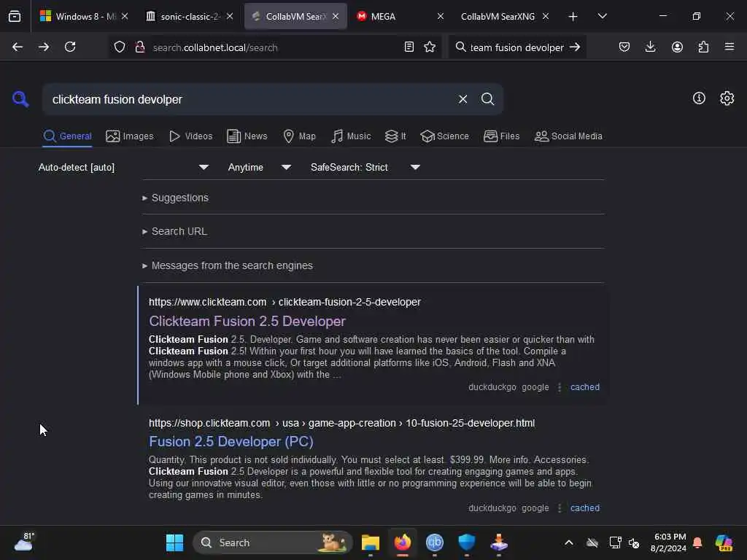Toggle reader view icon in address bar
Image resolution: width=747 pixels, height=560 pixels.
point(409,47)
